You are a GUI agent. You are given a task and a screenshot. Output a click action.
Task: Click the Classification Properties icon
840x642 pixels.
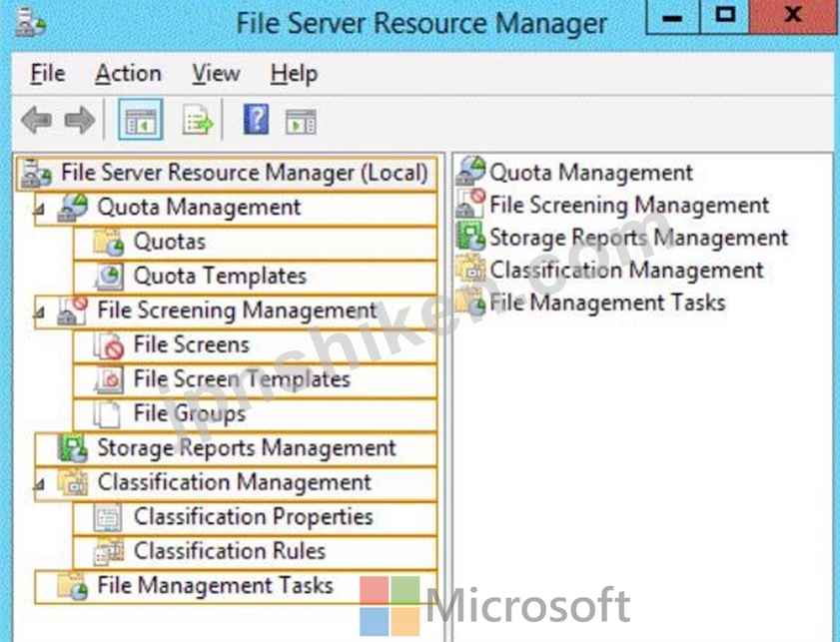108,517
